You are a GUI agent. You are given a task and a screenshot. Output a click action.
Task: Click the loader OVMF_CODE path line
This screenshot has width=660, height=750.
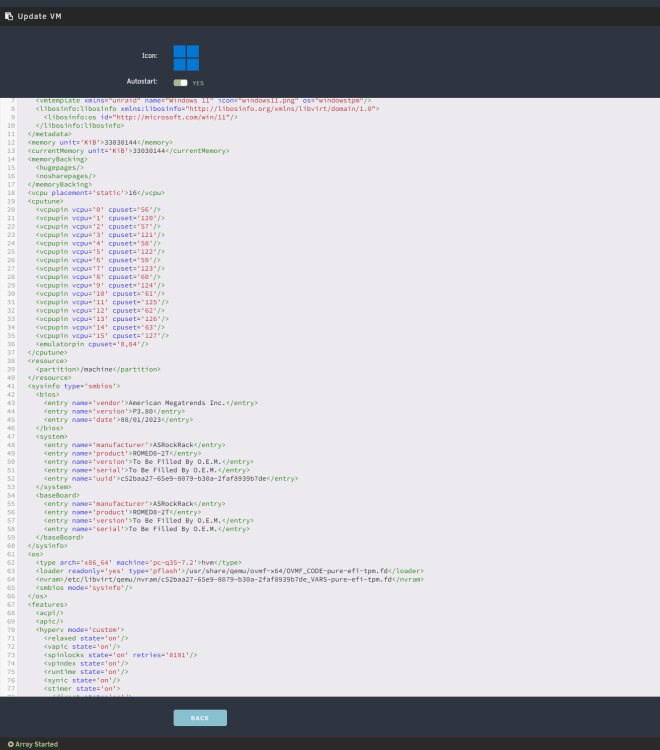point(230,571)
